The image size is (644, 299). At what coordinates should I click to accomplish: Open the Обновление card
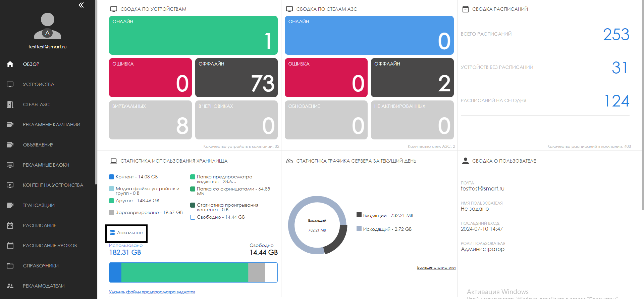326,120
